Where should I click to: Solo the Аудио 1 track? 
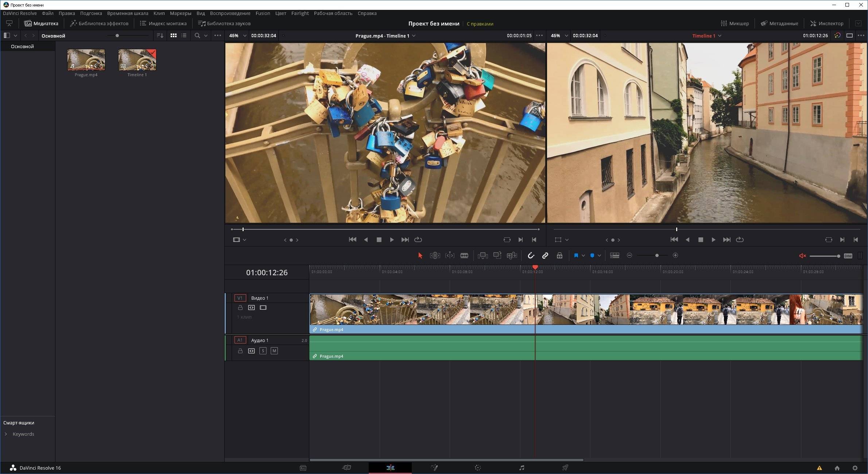(x=263, y=351)
